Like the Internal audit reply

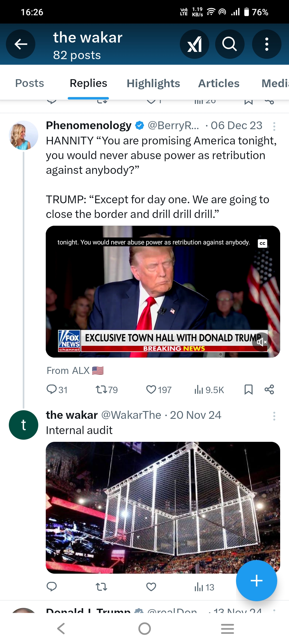pos(151,587)
